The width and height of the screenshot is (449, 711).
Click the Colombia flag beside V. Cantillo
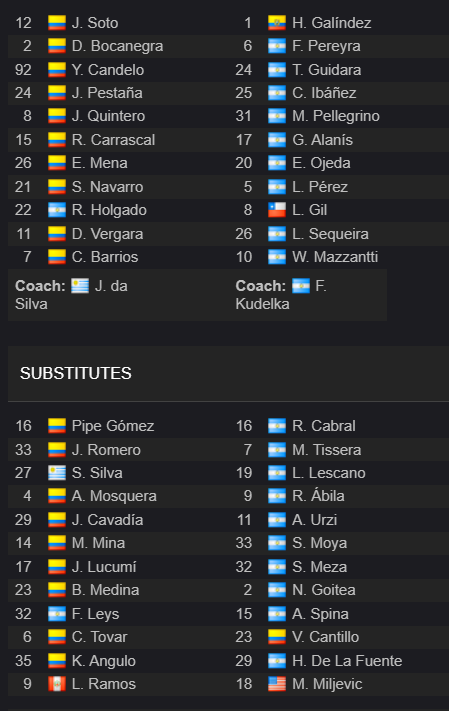pyautogui.click(x=277, y=637)
